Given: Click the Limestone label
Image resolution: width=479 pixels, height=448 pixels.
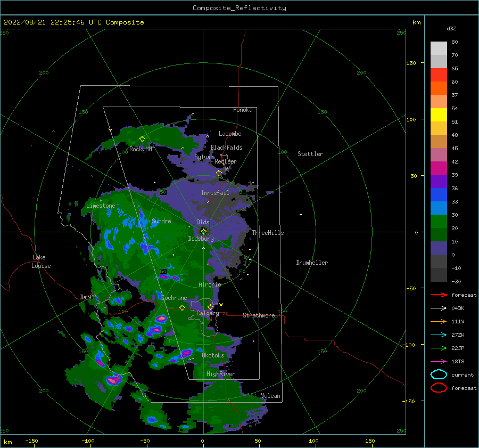Looking at the screenshot, I should pos(101,206).
